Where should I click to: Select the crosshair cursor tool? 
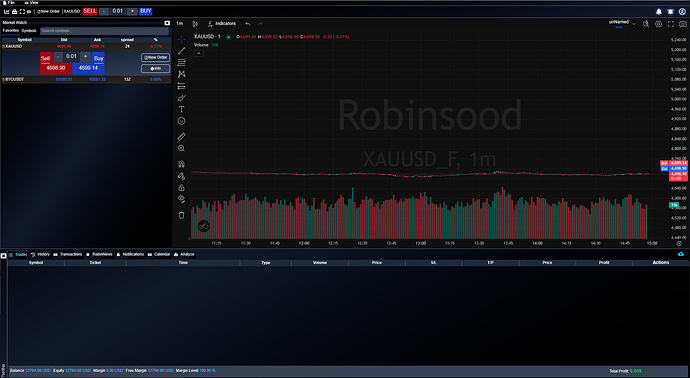pos(181,39)
